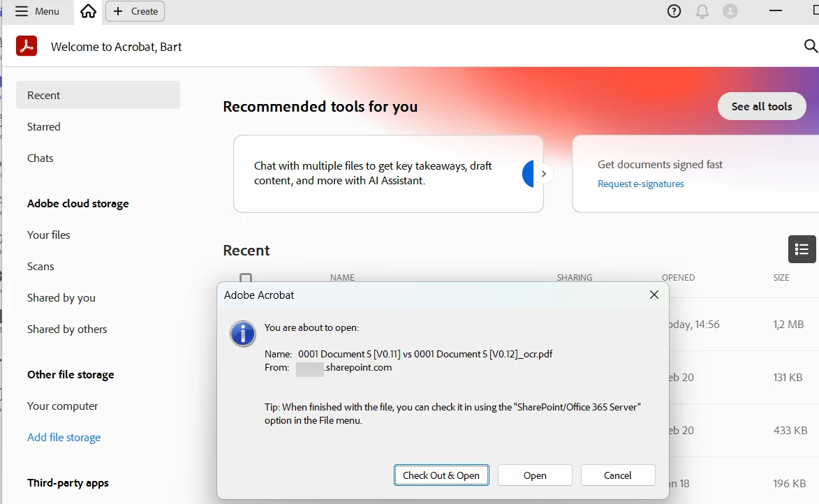Click the Adobe Acrobat logo icon
This screenshot has width=819, height=504.
click(x=27, y=46)
